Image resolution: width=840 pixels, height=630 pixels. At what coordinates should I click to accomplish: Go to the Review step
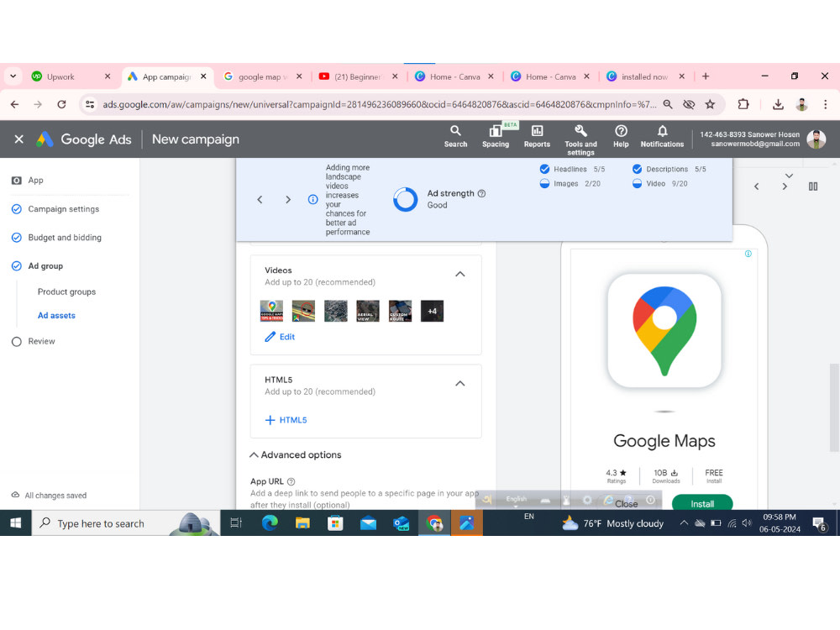pos(41,341)
